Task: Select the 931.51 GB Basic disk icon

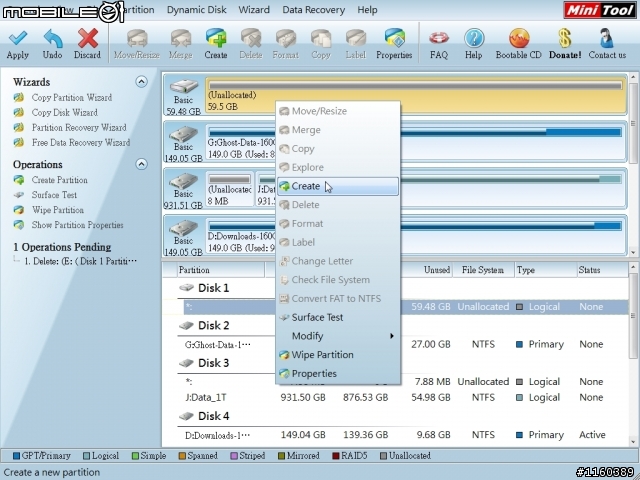Action: click(x=184, y=181)
